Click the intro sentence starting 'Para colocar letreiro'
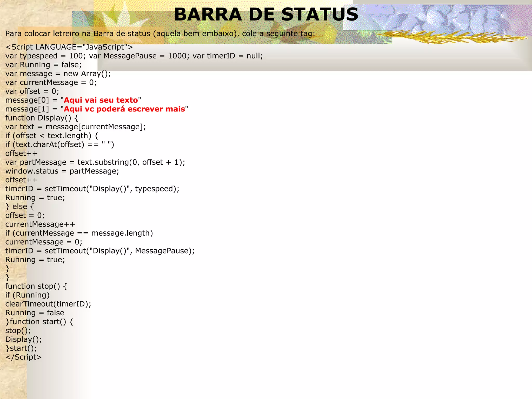532x399 pixels. click(160, 34)
